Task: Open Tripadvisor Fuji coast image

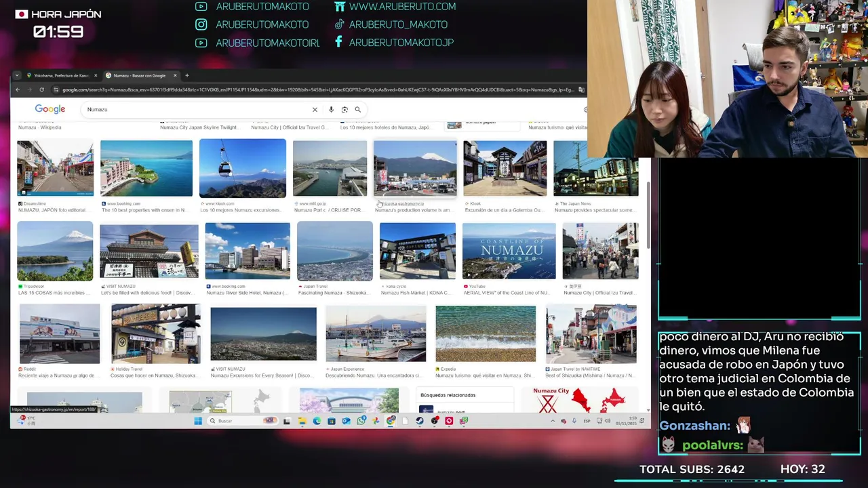Action: coord(55,251)
